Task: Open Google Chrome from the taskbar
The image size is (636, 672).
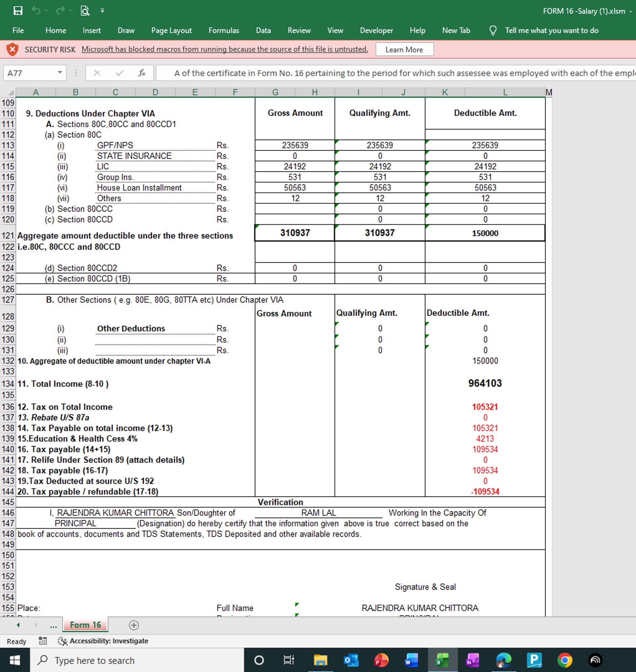Action: 564,660
